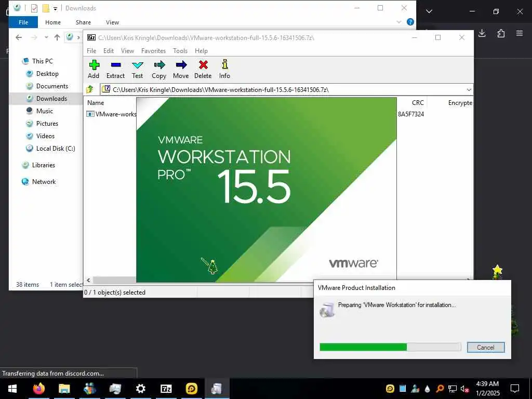Open the Windows Start menu
532x399 pixels.
[12, 389]
